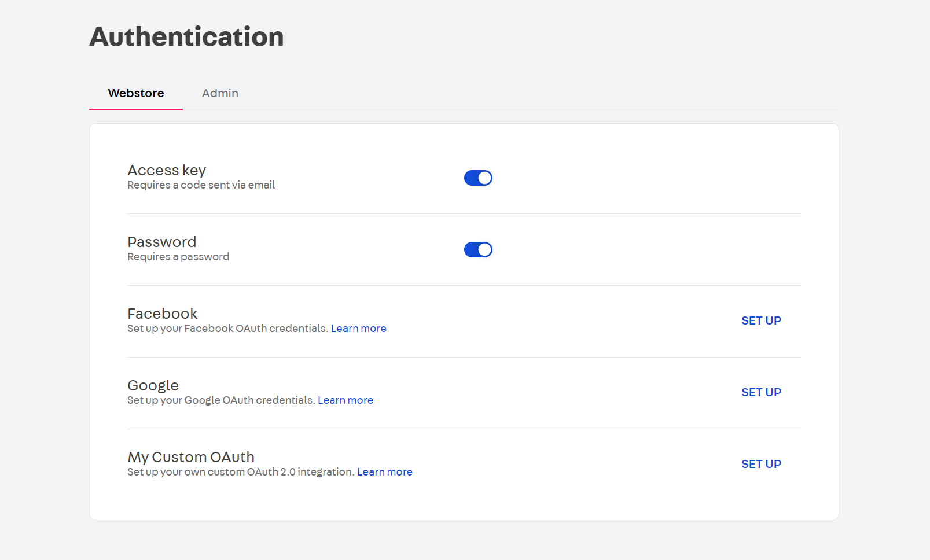Open Learn more for Facebook OAuth
The width and height of the screenshot is (930, 560).
(x=359, y=328)
